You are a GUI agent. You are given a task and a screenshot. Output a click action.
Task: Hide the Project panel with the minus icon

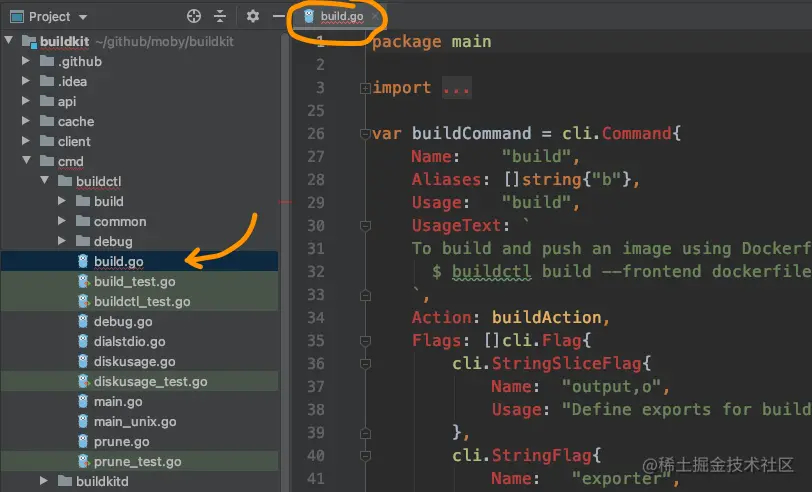pyautogui.click(x=279, y=17)
